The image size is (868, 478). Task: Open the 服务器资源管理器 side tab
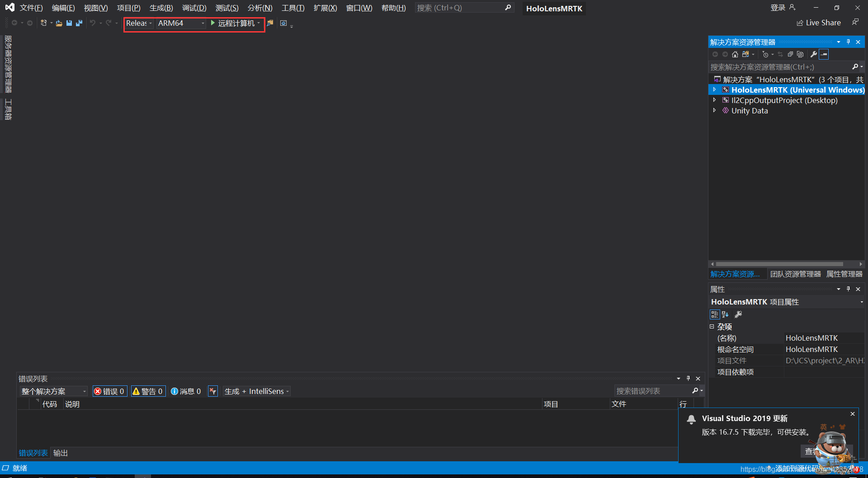click(x=8, y=64)
